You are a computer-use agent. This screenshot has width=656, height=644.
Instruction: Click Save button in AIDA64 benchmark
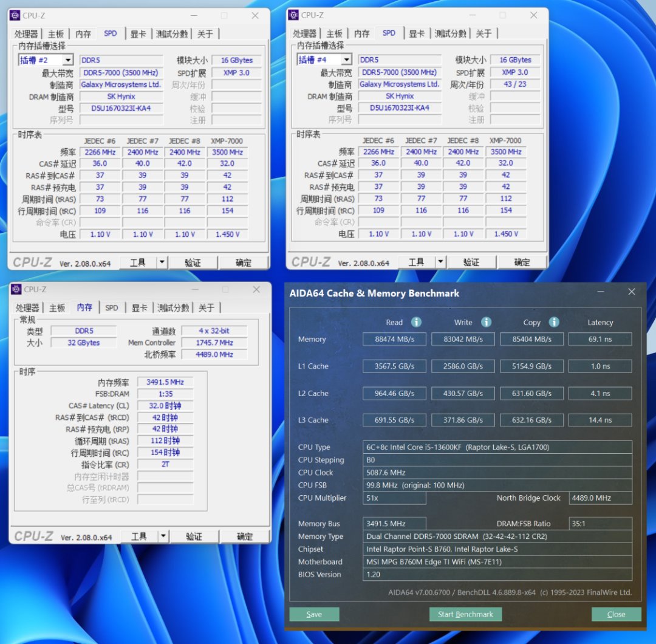point(314,614)
